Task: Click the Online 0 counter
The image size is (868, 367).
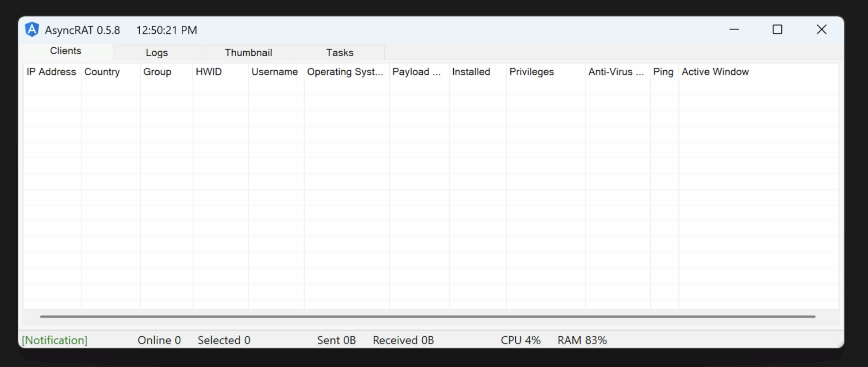Action: (x=159, y=340)
